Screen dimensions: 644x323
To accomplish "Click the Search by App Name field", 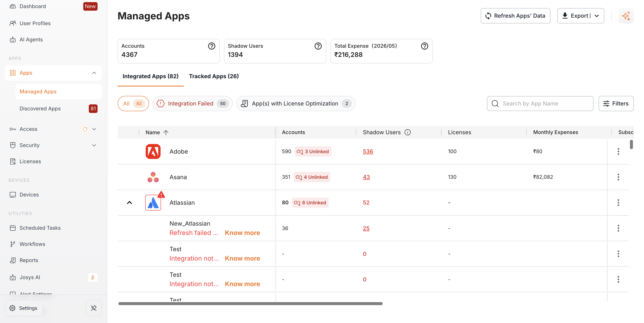I will (x=540, y=104).
